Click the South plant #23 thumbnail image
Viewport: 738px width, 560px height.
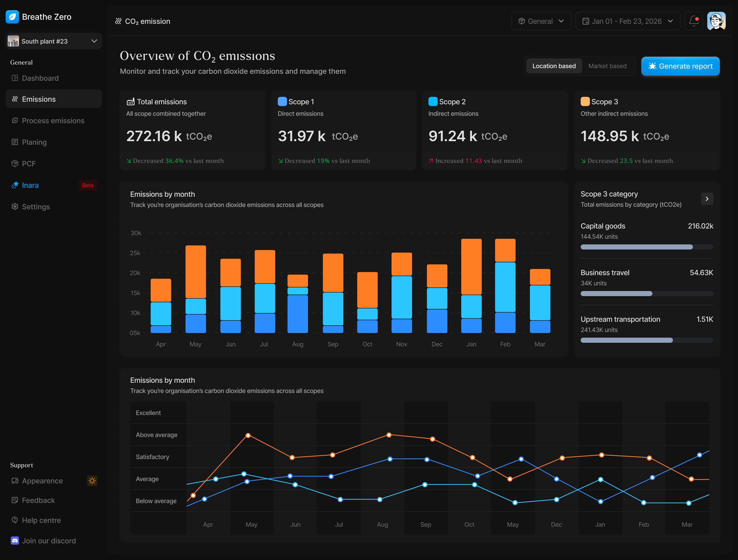tap(13, 41)
